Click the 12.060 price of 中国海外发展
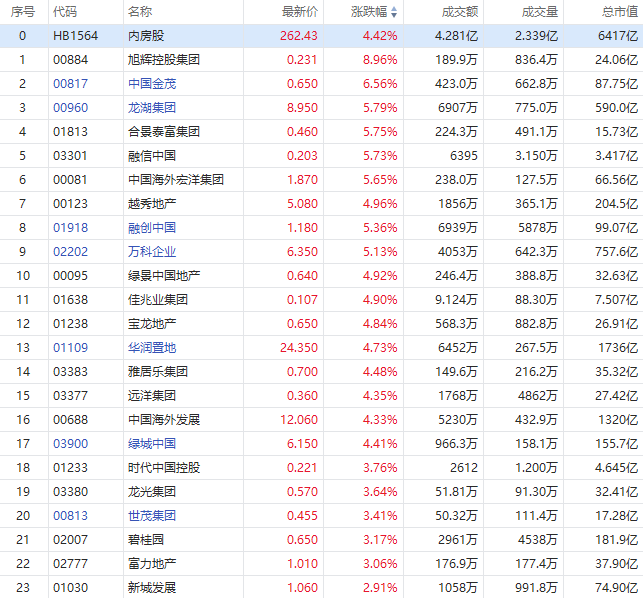The width and height of the screenshot is (643, 598). click(299, 420)
